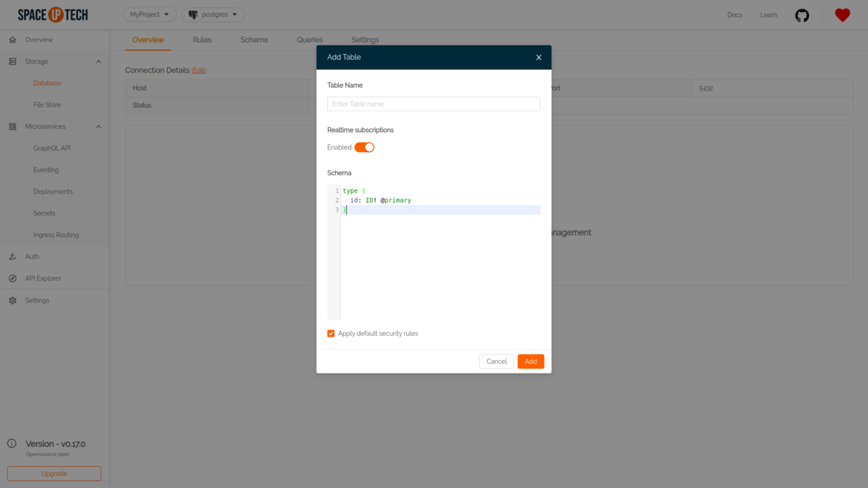Click the Settings gear icon in sidebar
Viewport: 868px width, 488px height.
tap(12, 300)
